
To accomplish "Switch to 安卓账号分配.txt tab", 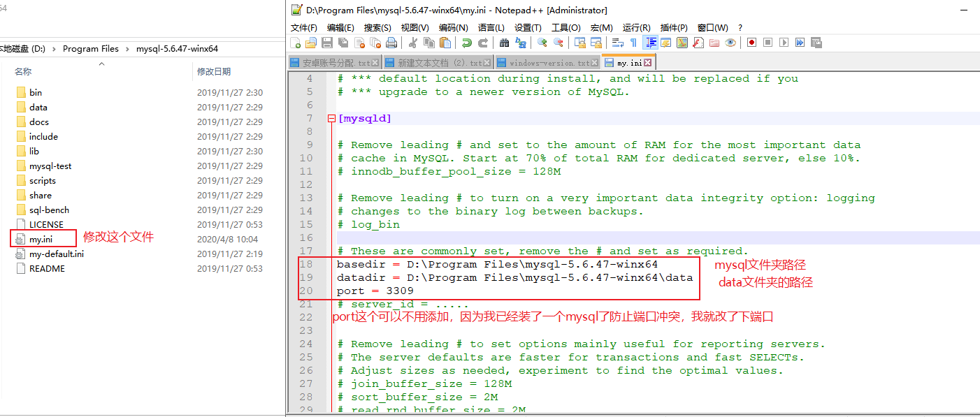I will pyautogui.click(x=335, y=63).
